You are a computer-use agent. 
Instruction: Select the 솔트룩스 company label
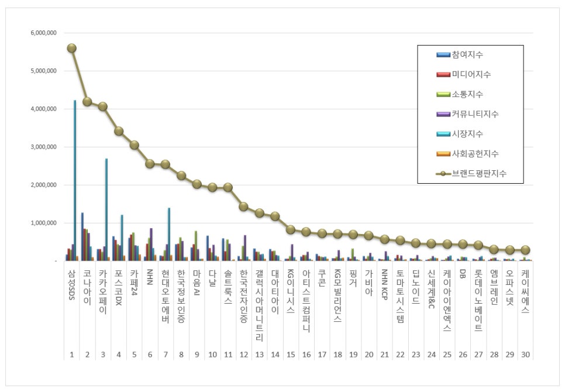(x=228, y=287)
